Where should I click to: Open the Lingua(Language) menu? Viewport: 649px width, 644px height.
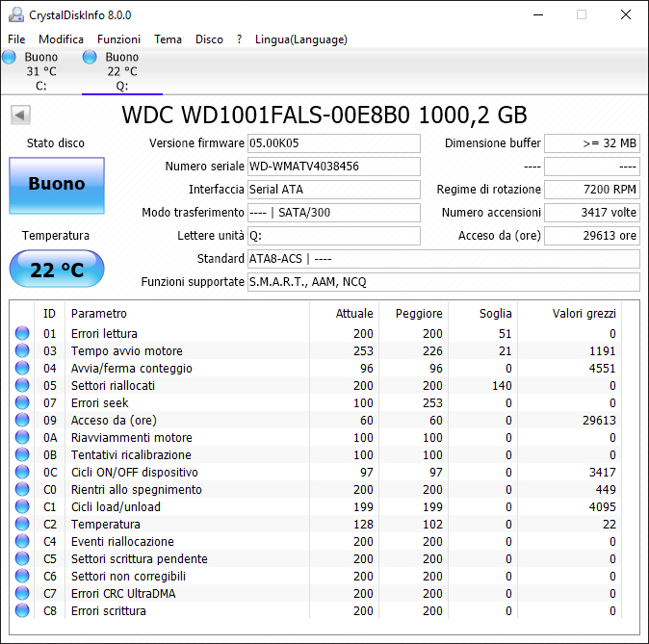click(300, 39)
